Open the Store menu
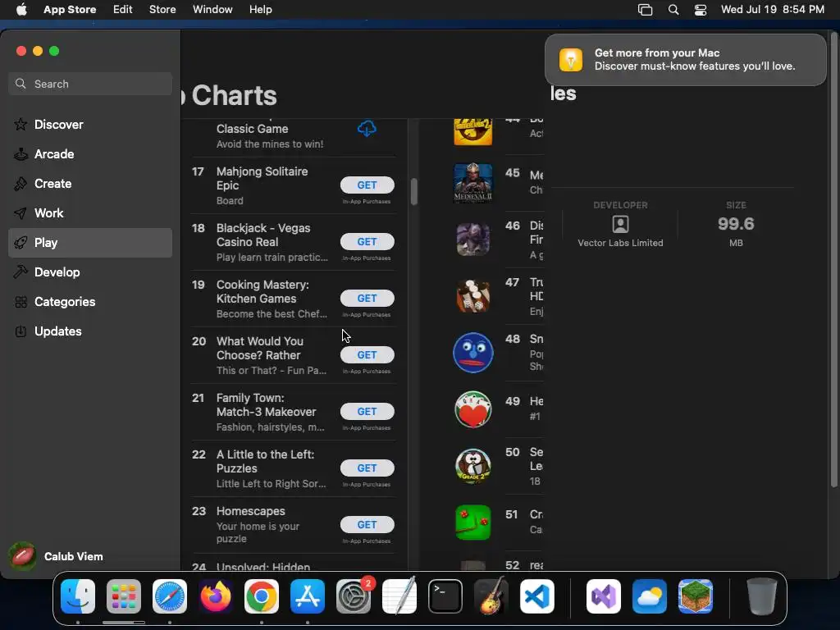Screen dimensions: 840x630 162,9
